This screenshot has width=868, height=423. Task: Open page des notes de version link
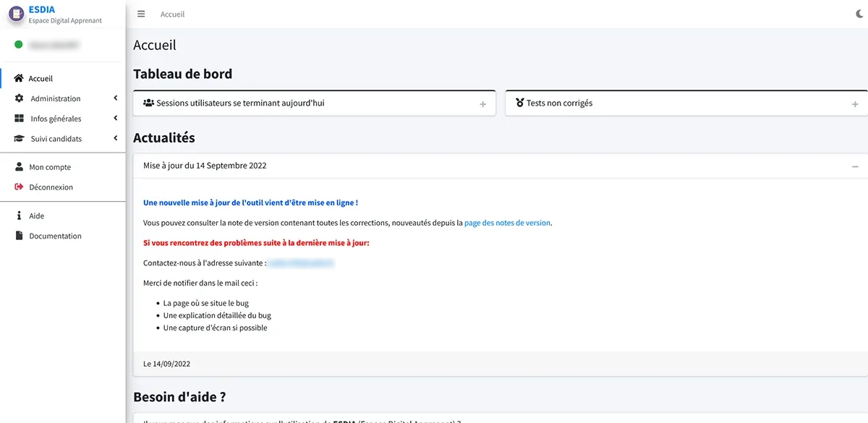click(507, 223)
